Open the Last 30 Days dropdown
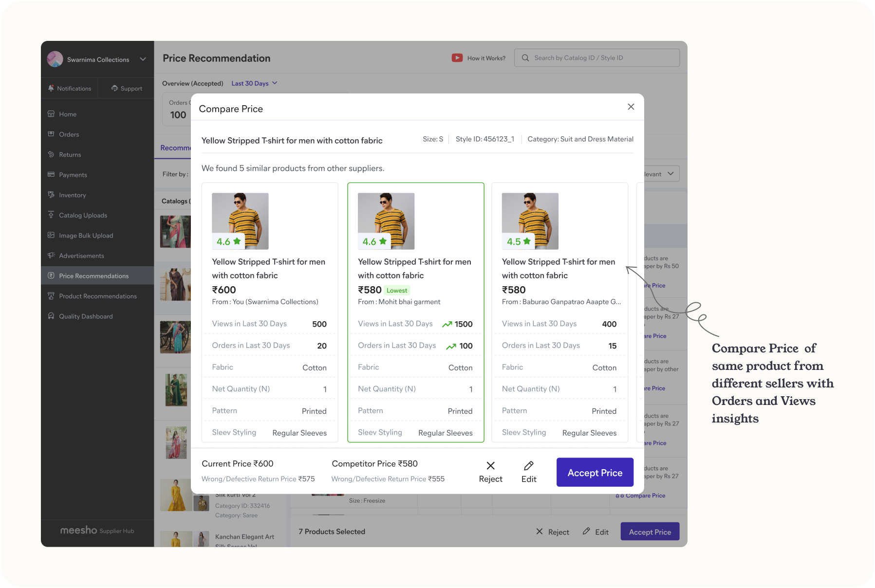 [x=254, y=83]
